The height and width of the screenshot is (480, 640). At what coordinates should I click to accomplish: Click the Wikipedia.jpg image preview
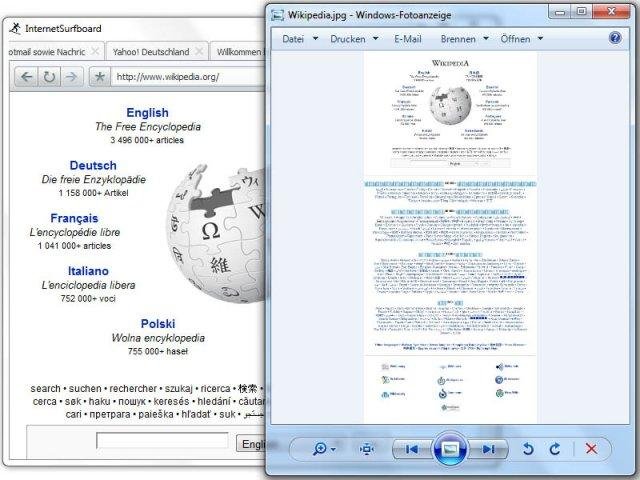click(450, 237)
